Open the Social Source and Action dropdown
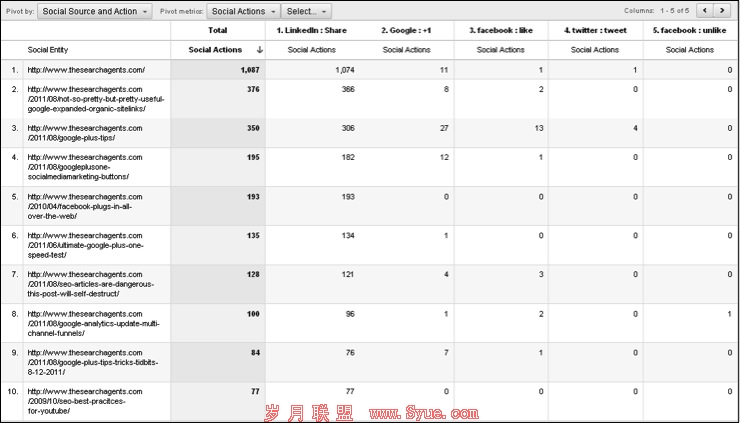The width and height of the screenshot is (740, 423). coord(96,11)
